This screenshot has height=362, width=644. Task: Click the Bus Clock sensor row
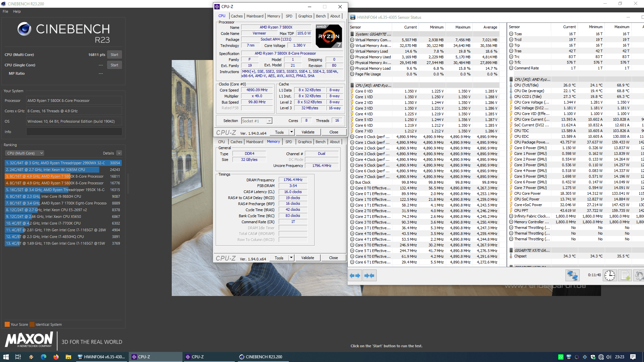coord(424,182)
